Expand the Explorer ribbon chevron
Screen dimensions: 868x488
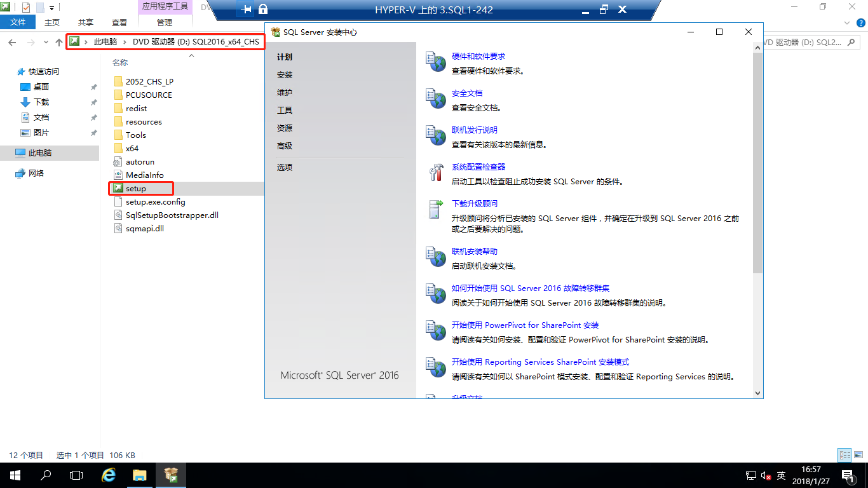point(847,22)
